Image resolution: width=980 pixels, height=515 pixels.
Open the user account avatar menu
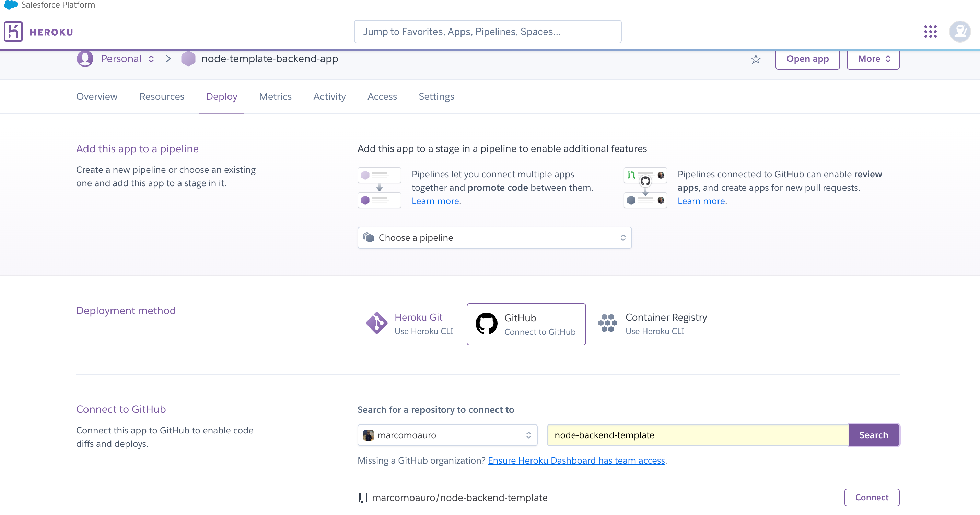point(959,32)
